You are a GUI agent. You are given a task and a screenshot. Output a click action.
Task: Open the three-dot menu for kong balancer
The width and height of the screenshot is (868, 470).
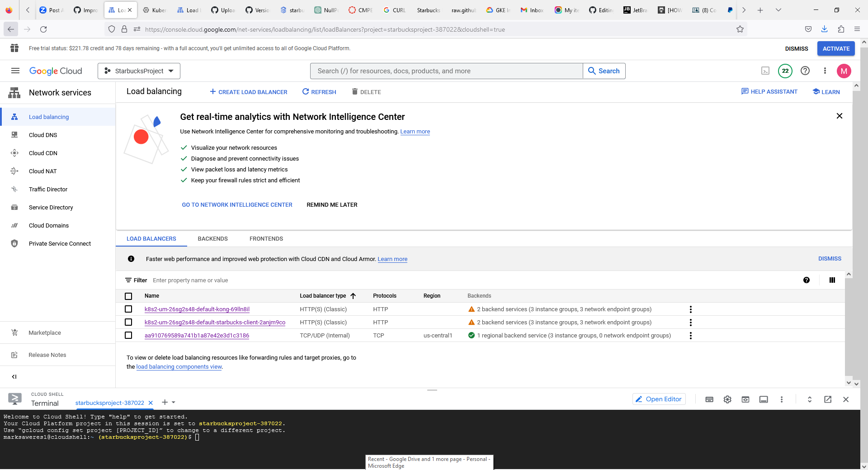pyautogui.click(x=691, y=309)
